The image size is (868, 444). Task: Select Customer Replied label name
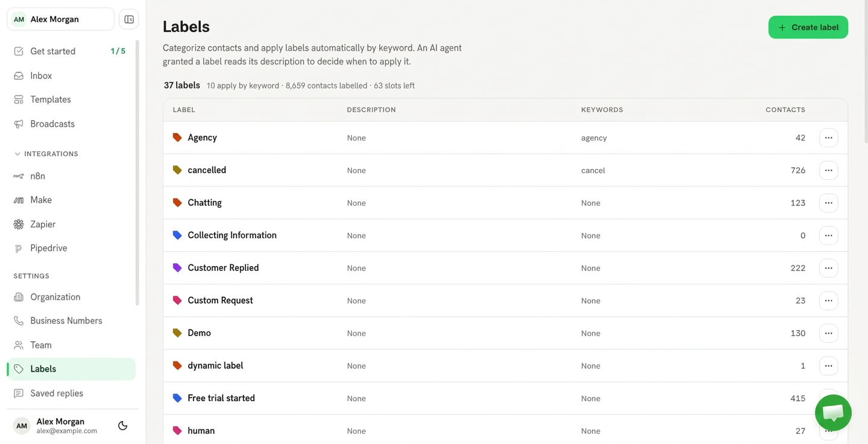[223, 268]
